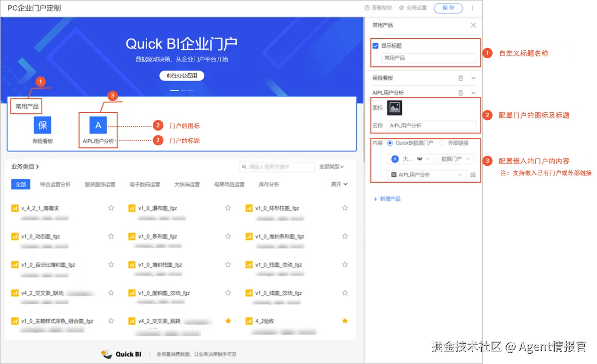Image resolution: width=597 pixels, height=364 pixels.
Task: Star the v_4_2_1_等需求 report
Action: [111, 208]
